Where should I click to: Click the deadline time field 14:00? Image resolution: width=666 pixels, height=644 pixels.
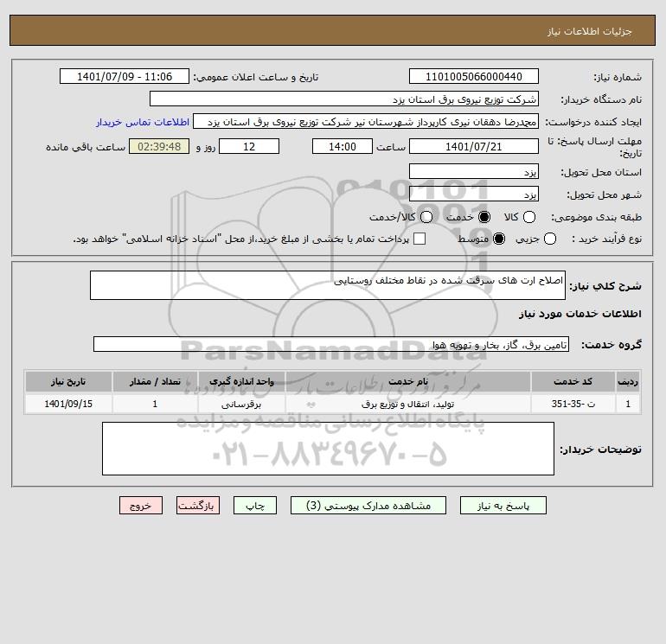click(343, 147)
